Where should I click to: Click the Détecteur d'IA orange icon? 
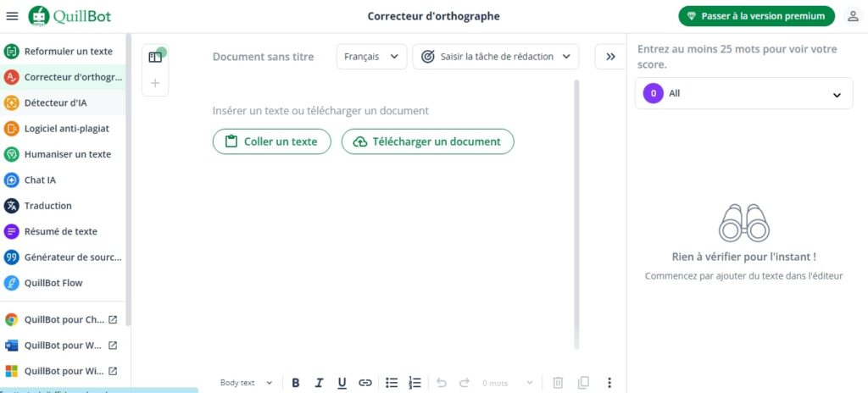(x=12, y=103)
